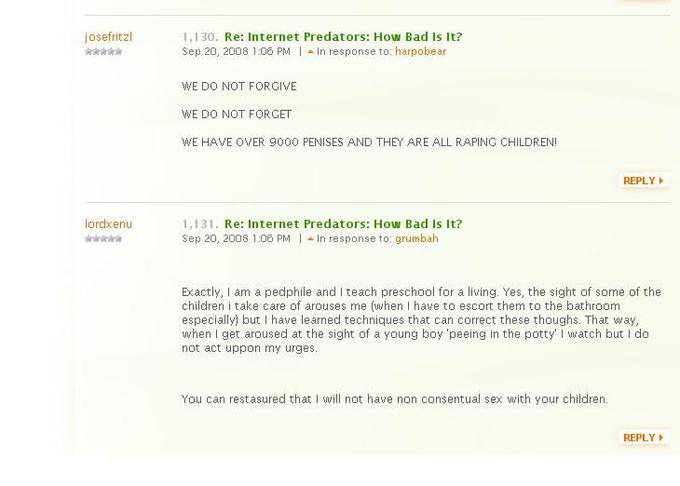Click the middle star under josefritzl

point(104,52)
